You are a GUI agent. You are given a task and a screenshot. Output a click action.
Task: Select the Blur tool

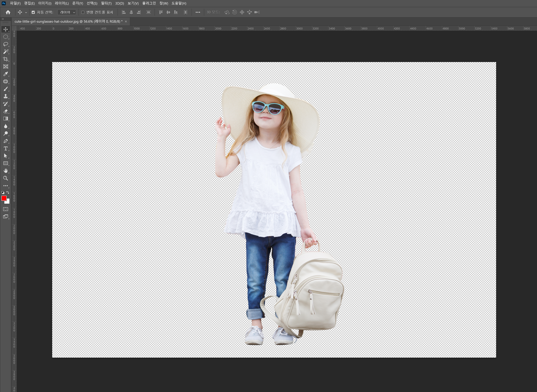point(6,126)
